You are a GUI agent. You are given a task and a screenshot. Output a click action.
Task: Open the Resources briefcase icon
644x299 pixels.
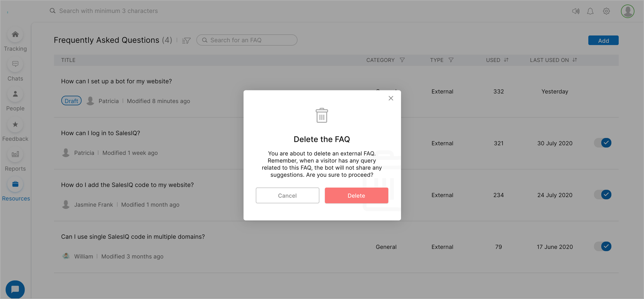(x=15, y=184)
